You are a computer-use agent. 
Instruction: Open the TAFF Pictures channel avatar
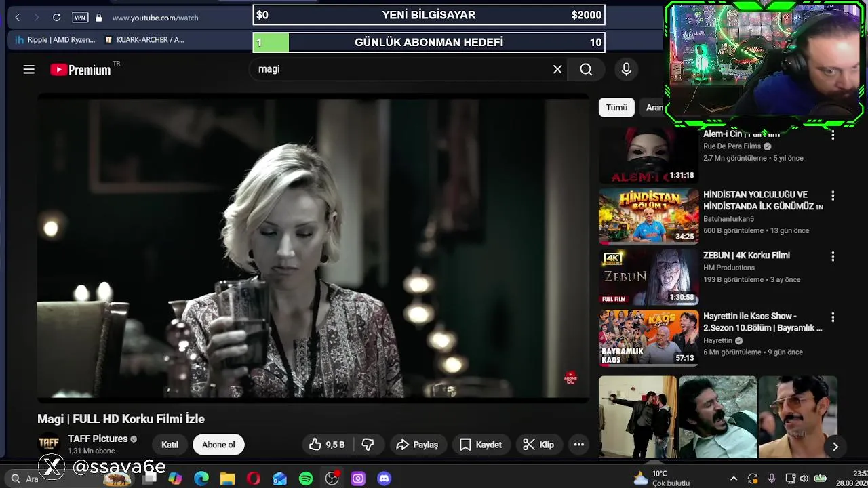click(x=49, y=445)
